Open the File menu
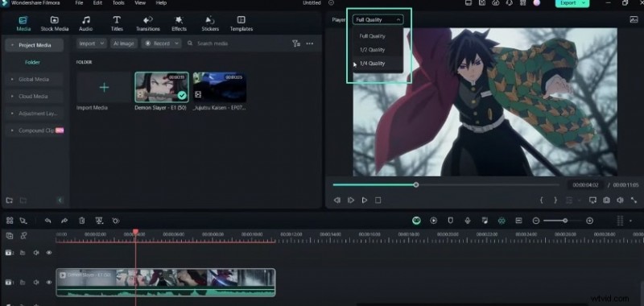This screenshot has height=306, width=644. point(79,3)
